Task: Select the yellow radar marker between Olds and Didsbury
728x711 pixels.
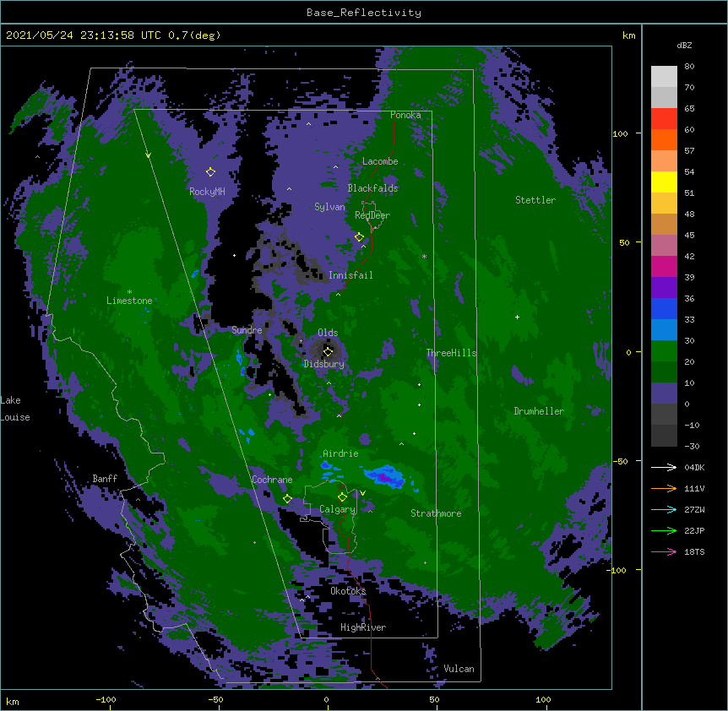Action: (328, 351)
